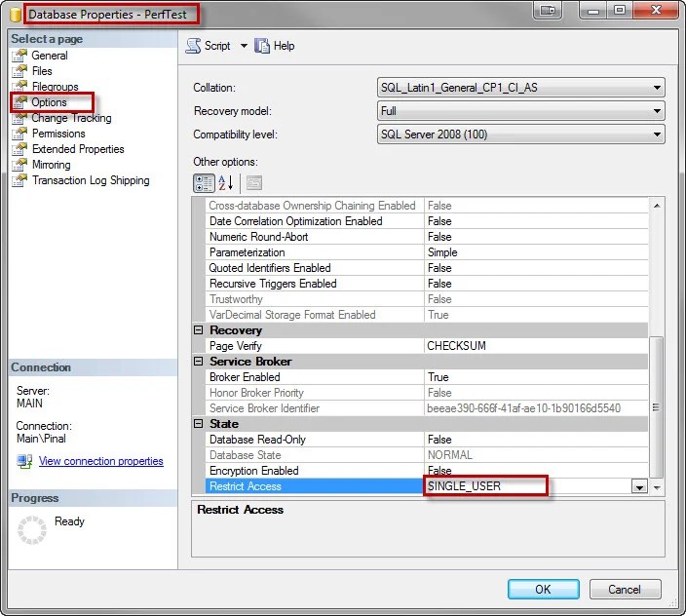Select the Quoted Identifiers Enabled row
This screenshot has height=616, width=686.
[x=427, y=268]
